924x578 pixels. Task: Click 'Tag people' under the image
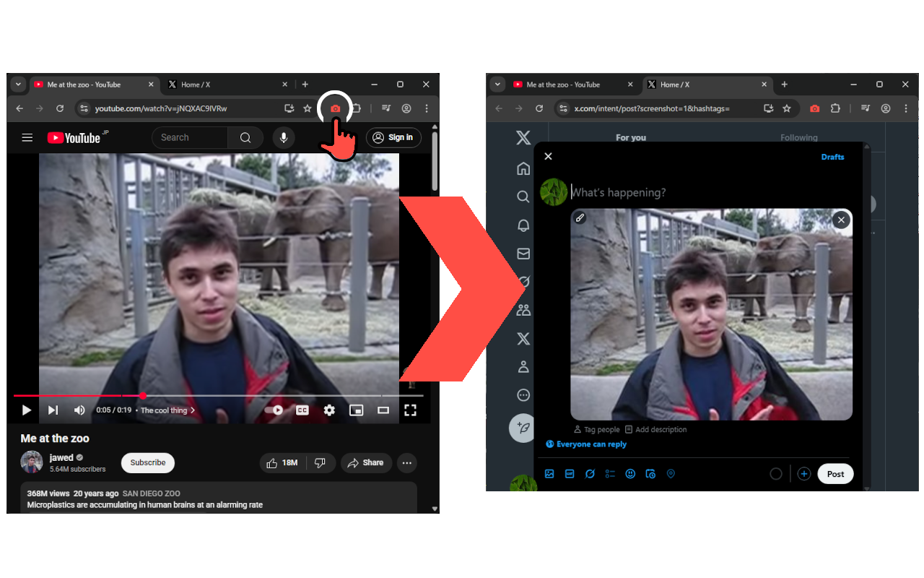coord(596,429)
